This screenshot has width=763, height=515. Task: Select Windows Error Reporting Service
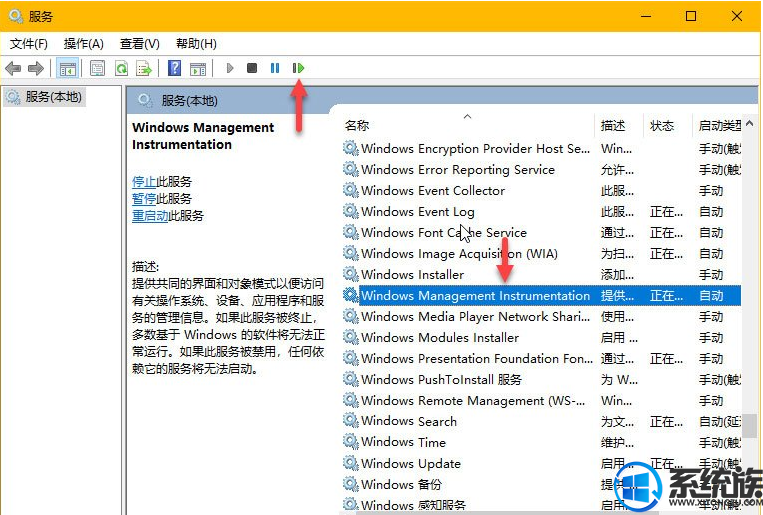click(x=542, y=169)
